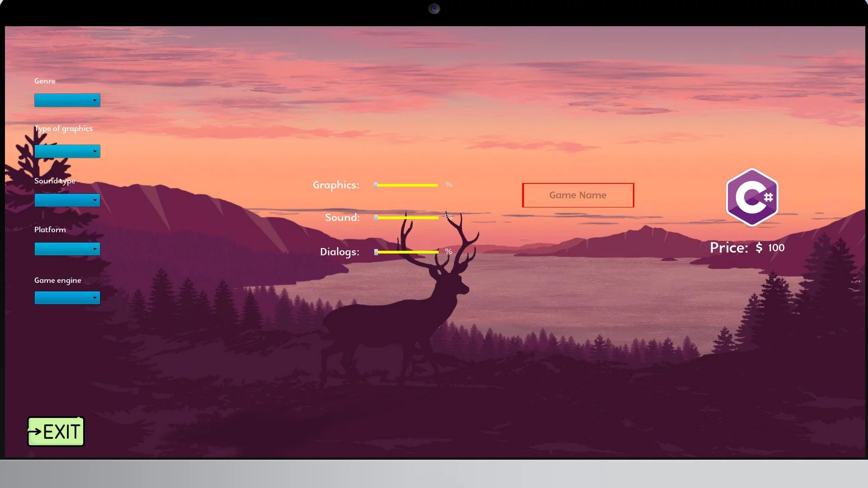This screenshot has width=868, height=488.
Task: Expand the Game engine dropdown
Action: [67, 298]
